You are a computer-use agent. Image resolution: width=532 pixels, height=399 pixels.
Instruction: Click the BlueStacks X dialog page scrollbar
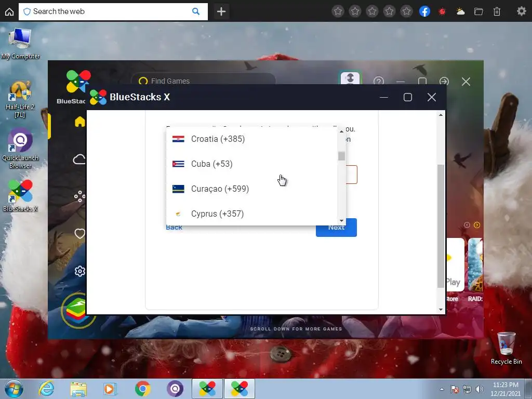click(441, 225)
